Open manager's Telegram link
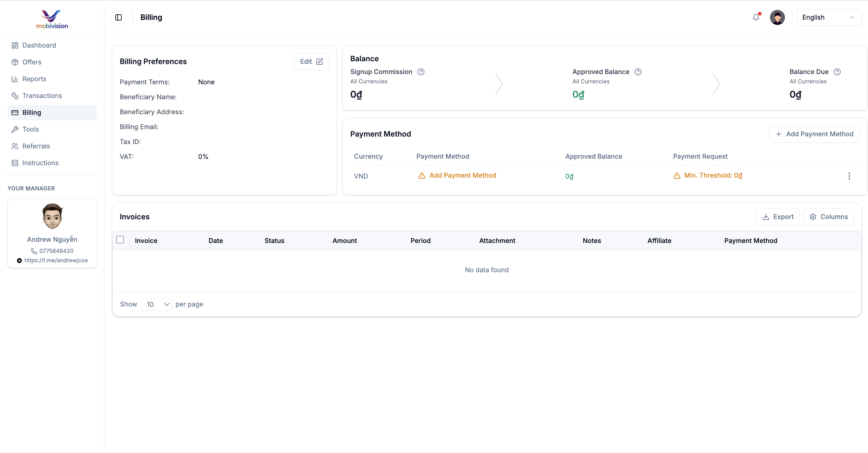 click(56, 260)
